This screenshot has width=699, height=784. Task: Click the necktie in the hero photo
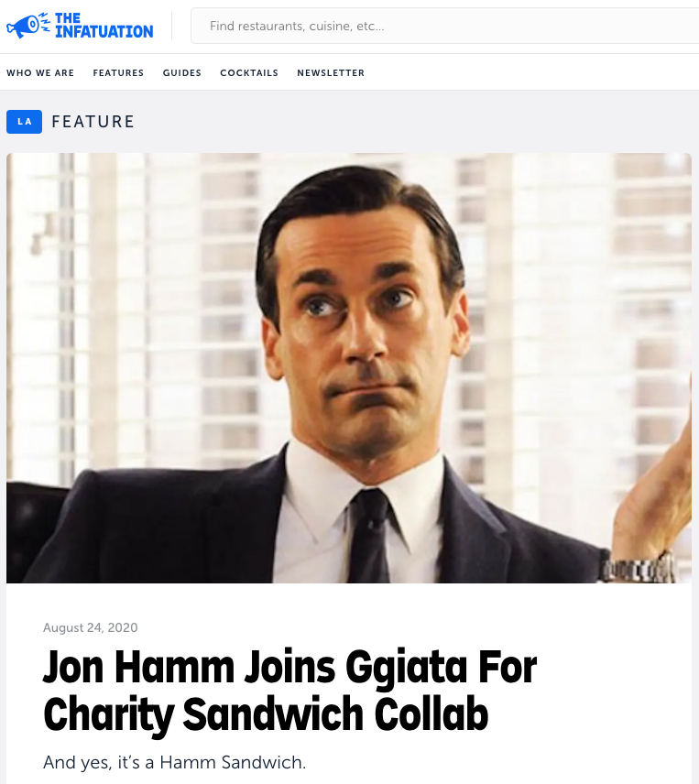pyautogui.click(x=369, y=537)
